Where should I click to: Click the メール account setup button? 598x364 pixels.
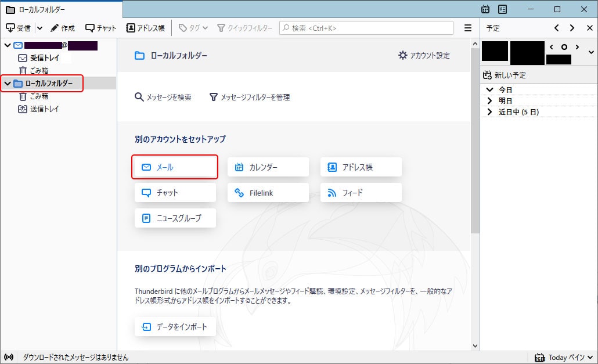pos(175,167)
